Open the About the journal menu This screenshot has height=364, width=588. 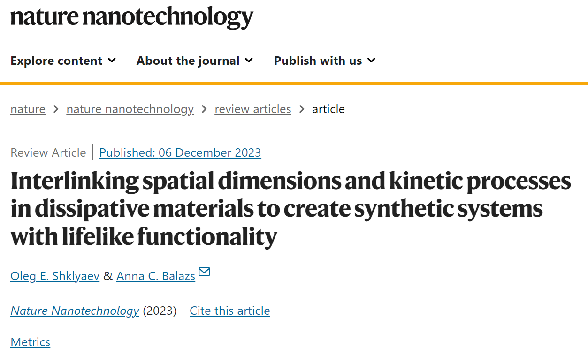pos(195,61)
